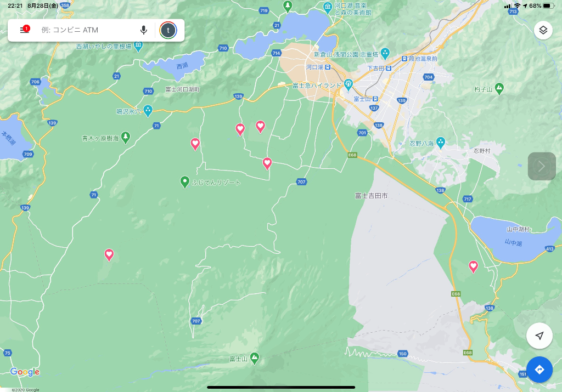Viewport: 562px width, 392px height.
Task: Open saved heart pin near 山中湖
Action: (x=473, y=266)
